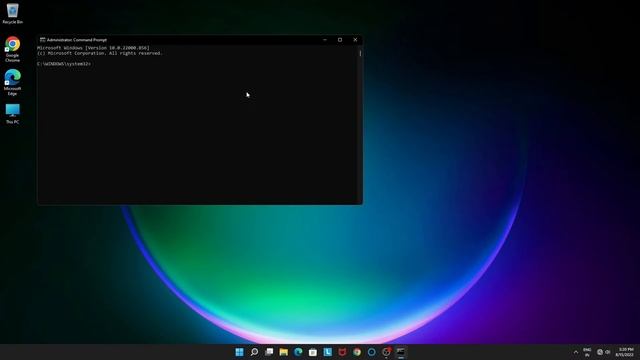640x360 pixels.
Task: Click the Administrator: Command Prompt title text
Action: [77, 40]
